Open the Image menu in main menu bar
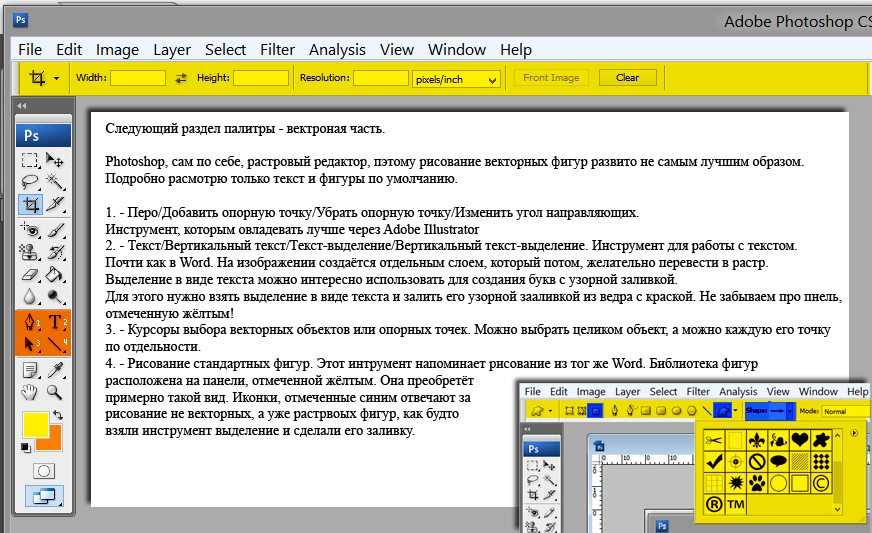 pos(117,50)
